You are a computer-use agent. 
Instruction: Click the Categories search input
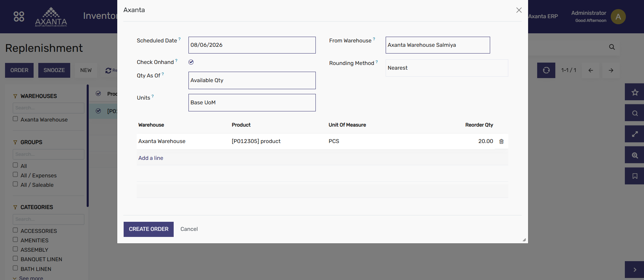coord(48,219)
